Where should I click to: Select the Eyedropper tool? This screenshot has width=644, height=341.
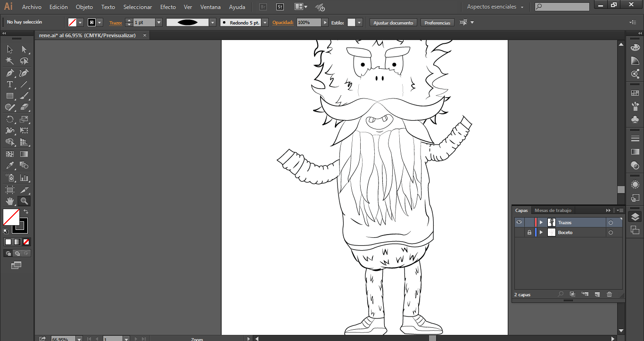9,165
